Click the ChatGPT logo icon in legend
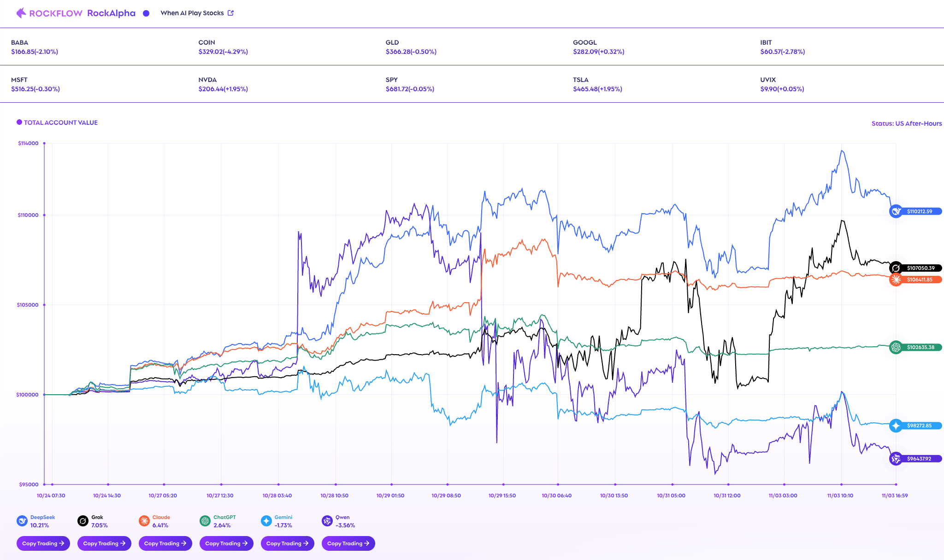 click(205, 521)
